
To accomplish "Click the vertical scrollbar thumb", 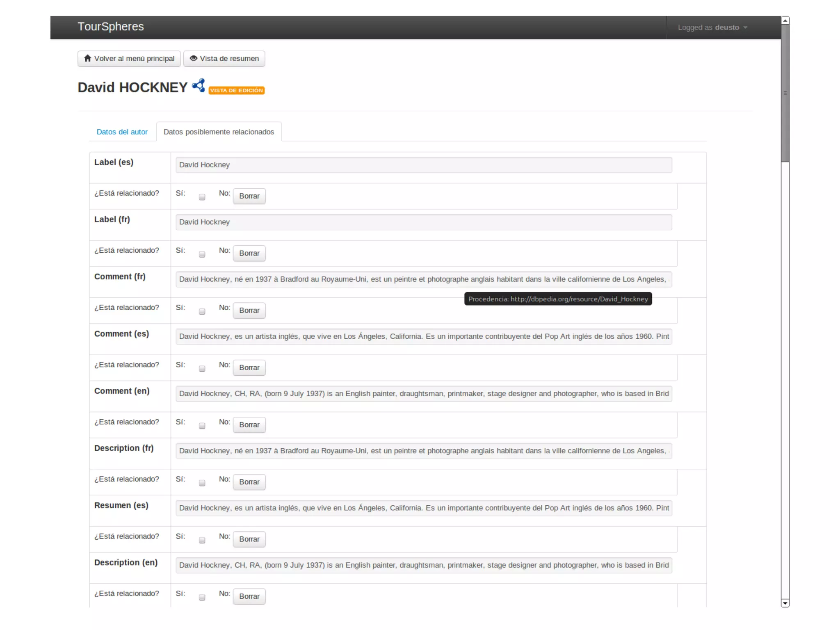I will pos(785,94).
